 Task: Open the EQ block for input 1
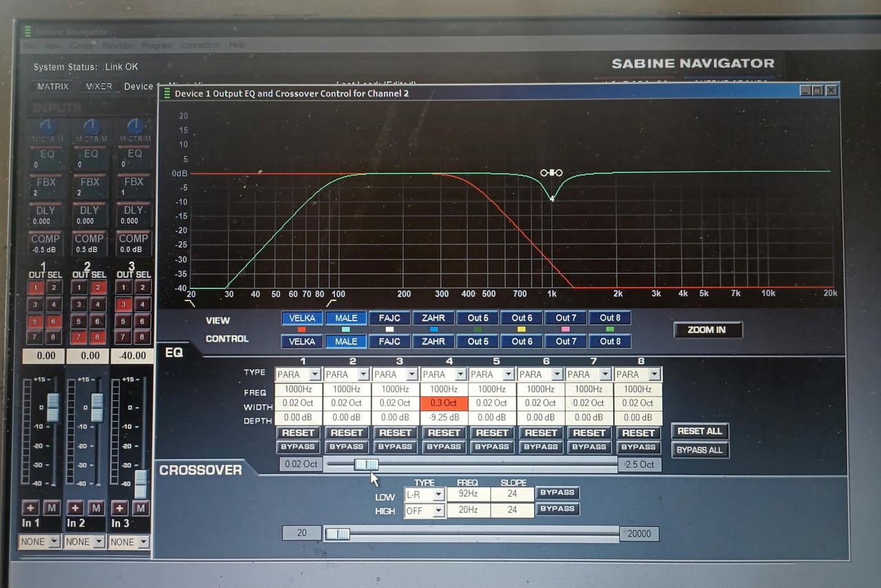pyautogui.click(x=47, y=154)
